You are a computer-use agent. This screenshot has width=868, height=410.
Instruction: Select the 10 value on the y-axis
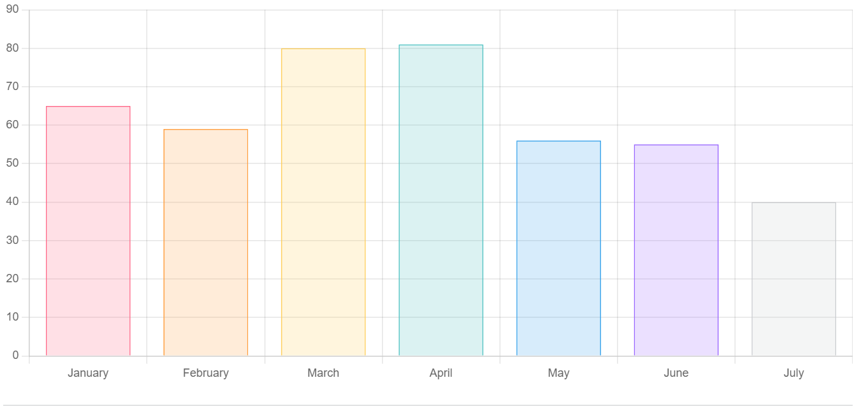click(13, 317)
